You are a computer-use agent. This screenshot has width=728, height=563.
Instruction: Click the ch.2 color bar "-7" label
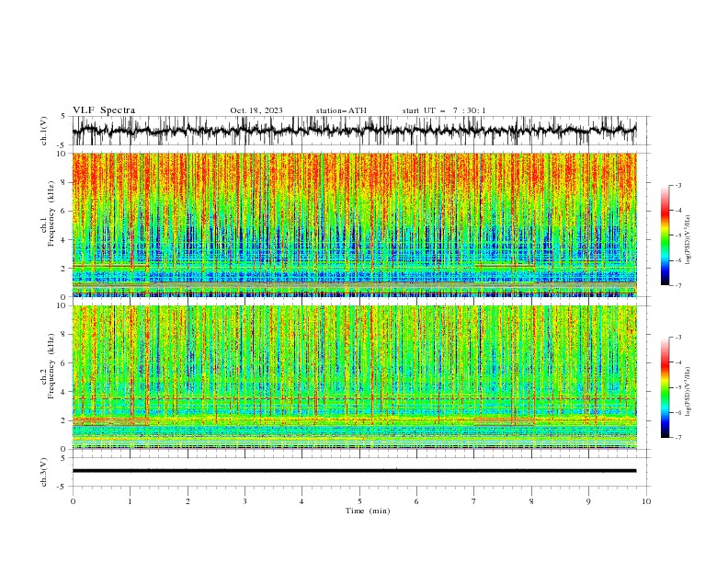678,438
